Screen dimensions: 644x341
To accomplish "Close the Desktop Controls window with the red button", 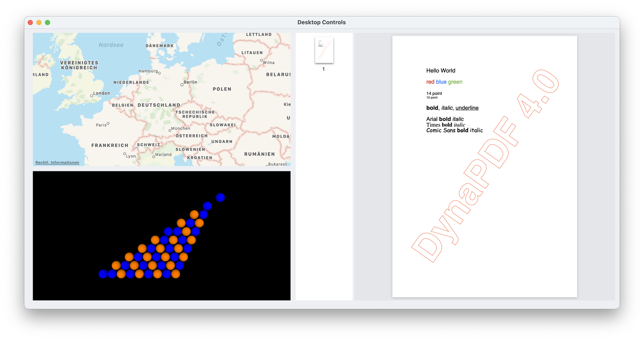I will [x=30, y=22].
